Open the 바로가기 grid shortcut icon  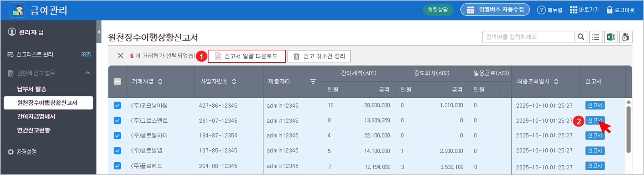pyautogui.click(x=573, y=10)
